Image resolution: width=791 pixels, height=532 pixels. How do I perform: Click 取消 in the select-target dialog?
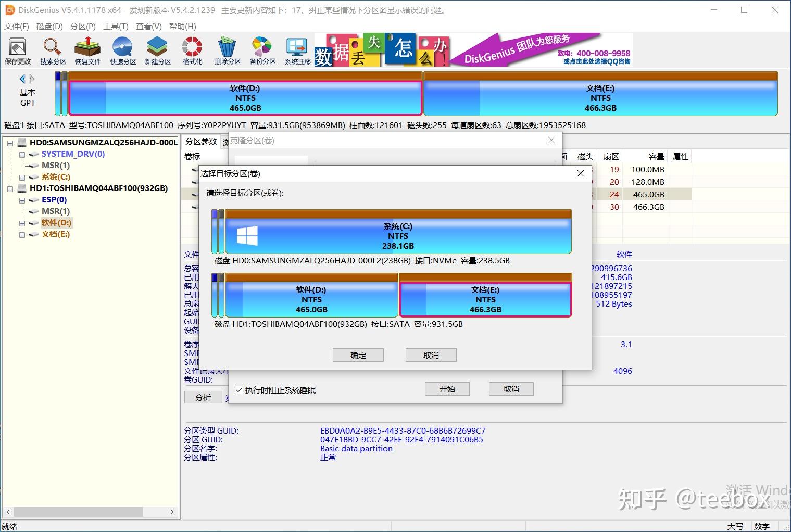[431, 355]
